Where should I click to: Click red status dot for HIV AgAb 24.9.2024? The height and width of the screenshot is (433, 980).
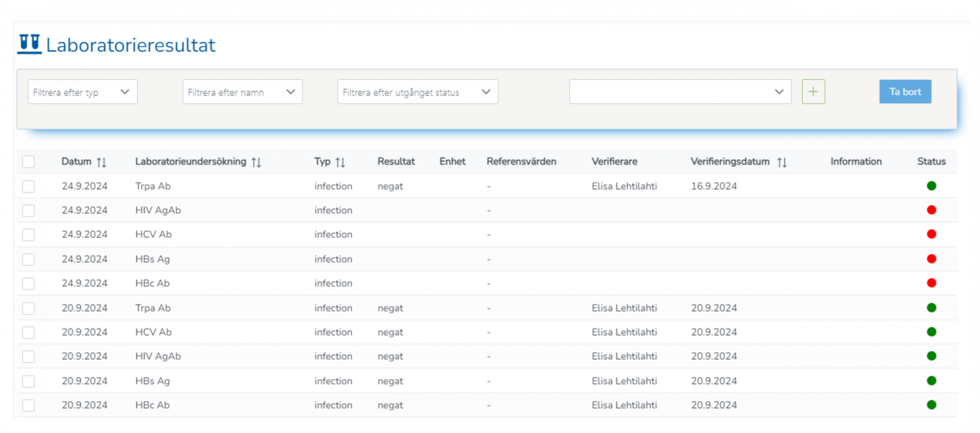click(x=931, y=210)
